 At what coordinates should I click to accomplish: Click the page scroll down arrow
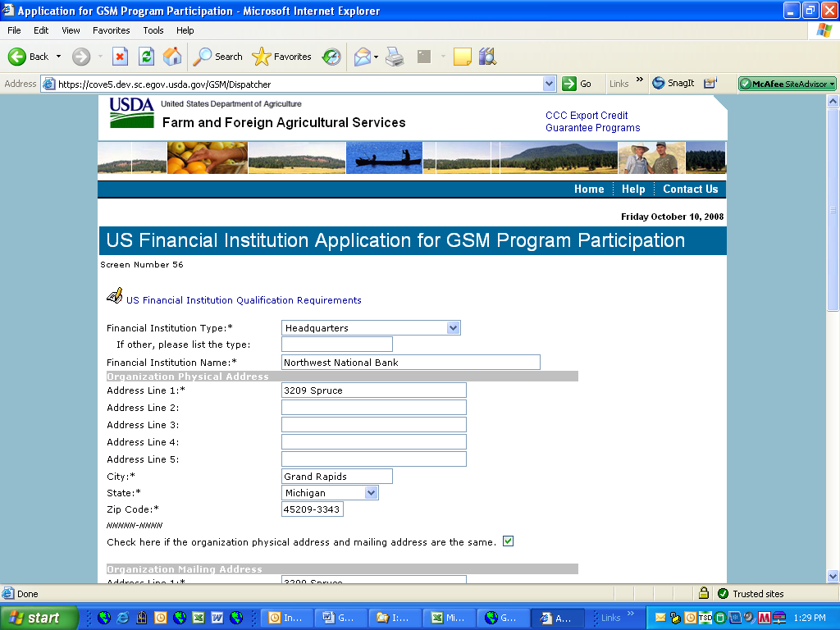pos(833,576)
